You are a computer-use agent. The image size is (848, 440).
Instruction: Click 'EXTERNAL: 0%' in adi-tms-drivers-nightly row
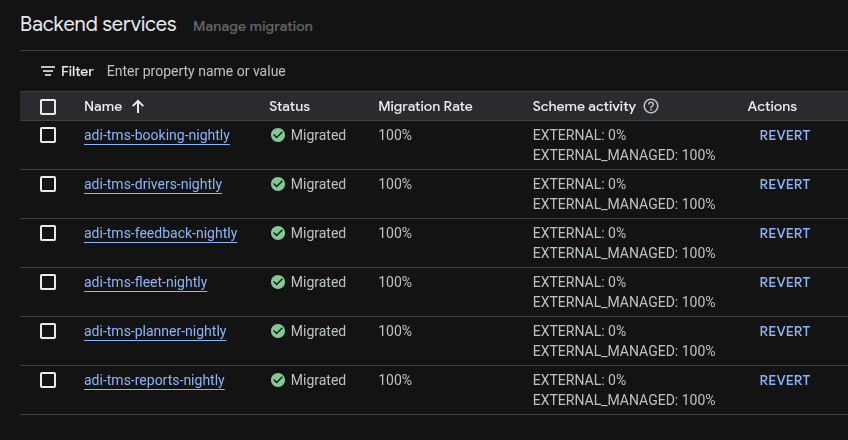(x=579, y=184)
